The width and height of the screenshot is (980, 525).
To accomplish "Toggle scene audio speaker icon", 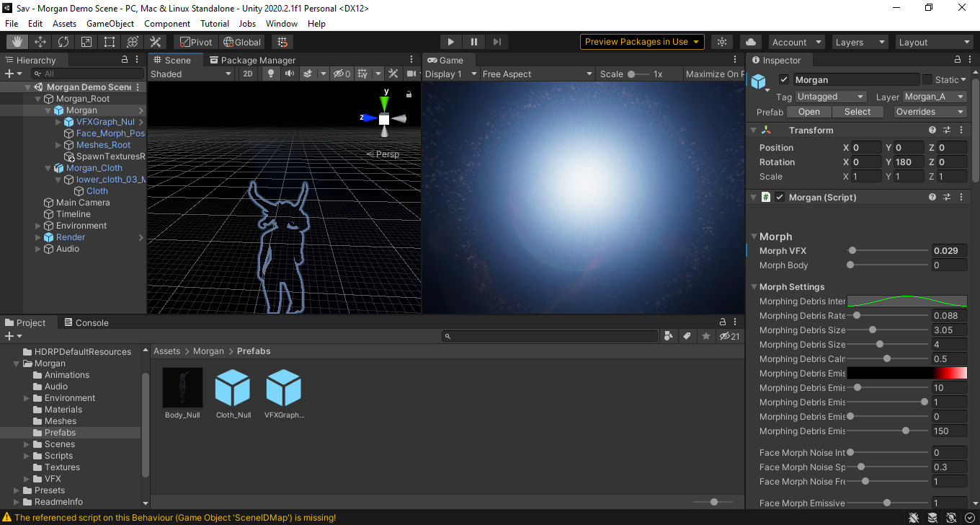I will [x=289, y=74].
